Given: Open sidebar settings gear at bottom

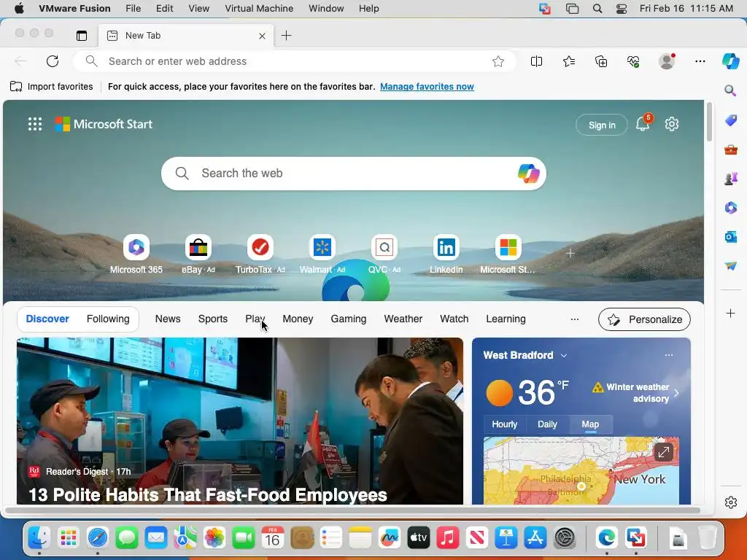Looking at the screenshot, I should 731,502.
